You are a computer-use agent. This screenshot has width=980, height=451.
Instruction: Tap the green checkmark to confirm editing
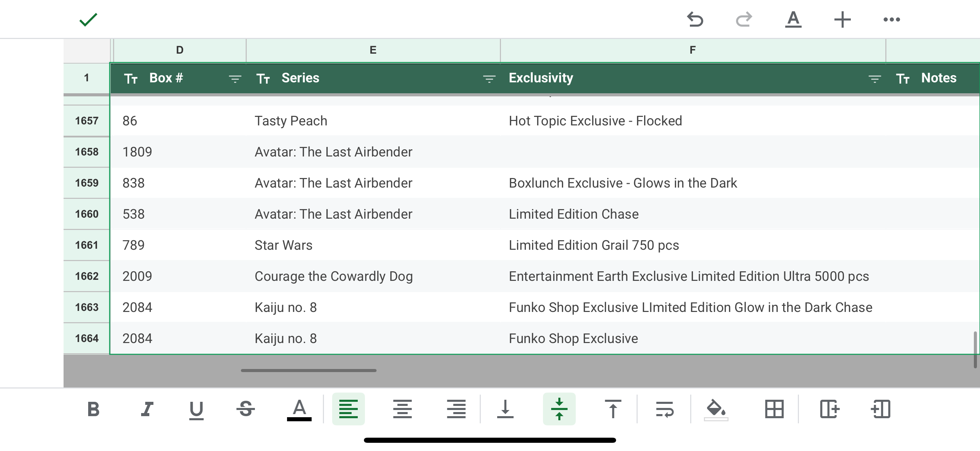click(x=88, y=19)
